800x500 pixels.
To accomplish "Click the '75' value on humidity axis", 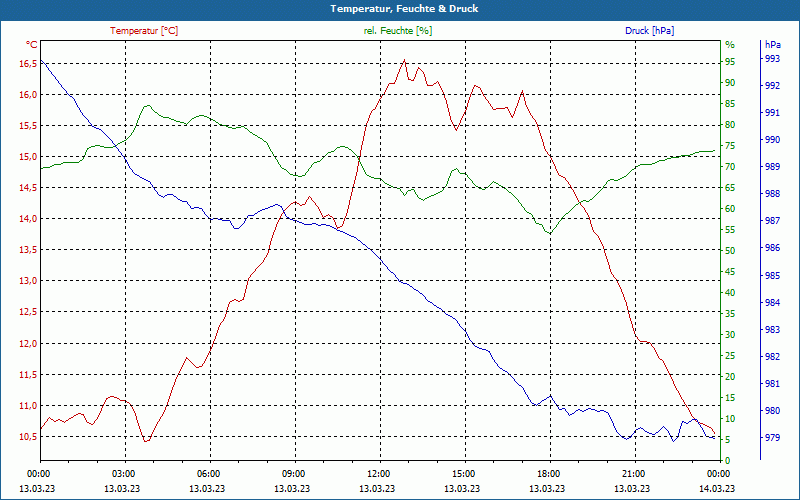I will (730, 146).
